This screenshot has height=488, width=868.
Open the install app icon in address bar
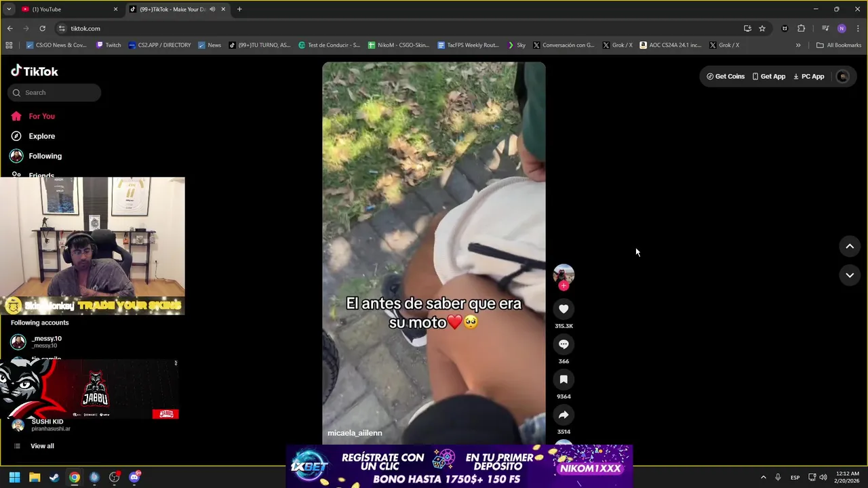[x=747, y=28]
